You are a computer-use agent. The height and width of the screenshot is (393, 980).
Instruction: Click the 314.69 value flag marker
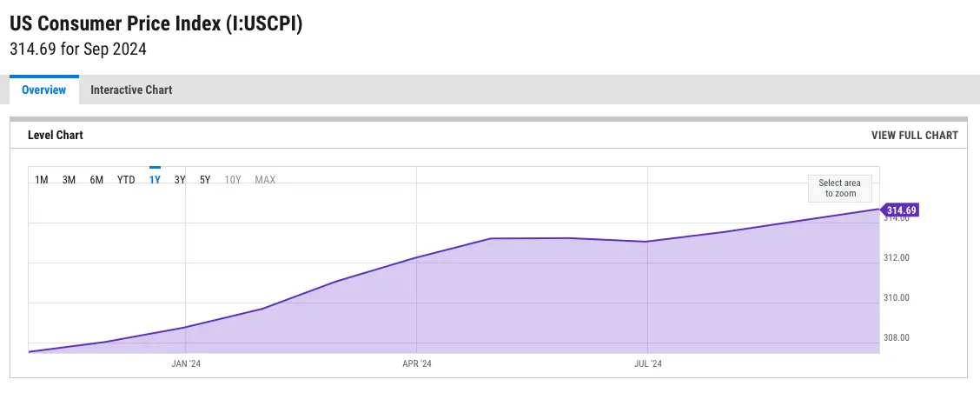click(x=900, y=210)
